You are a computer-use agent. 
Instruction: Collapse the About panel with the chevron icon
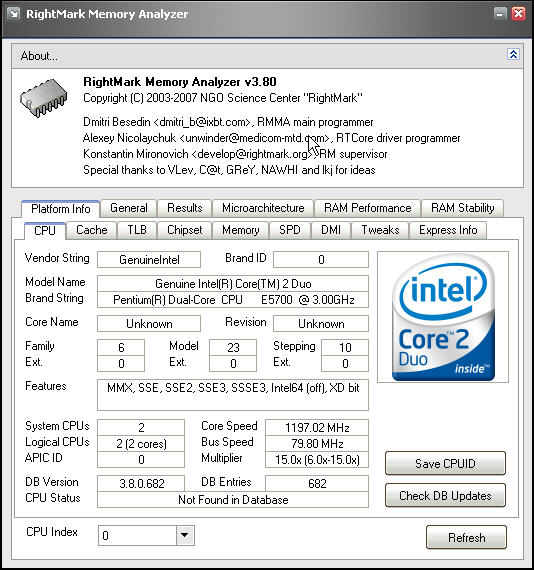[513, 55]
